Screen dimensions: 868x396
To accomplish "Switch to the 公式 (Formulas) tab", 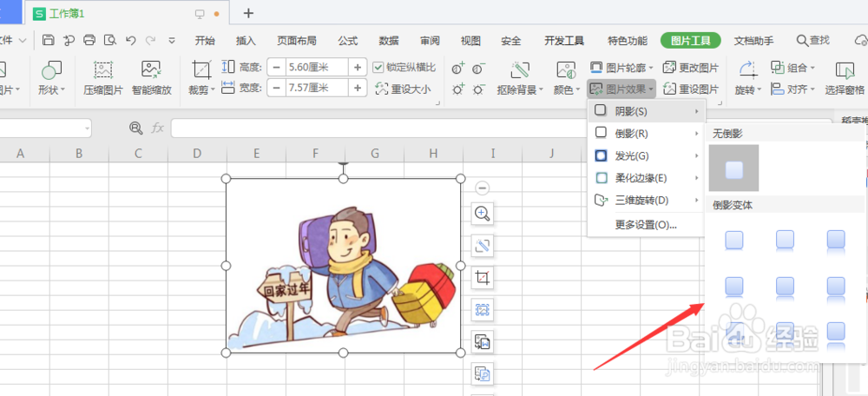I will [348, 41].
